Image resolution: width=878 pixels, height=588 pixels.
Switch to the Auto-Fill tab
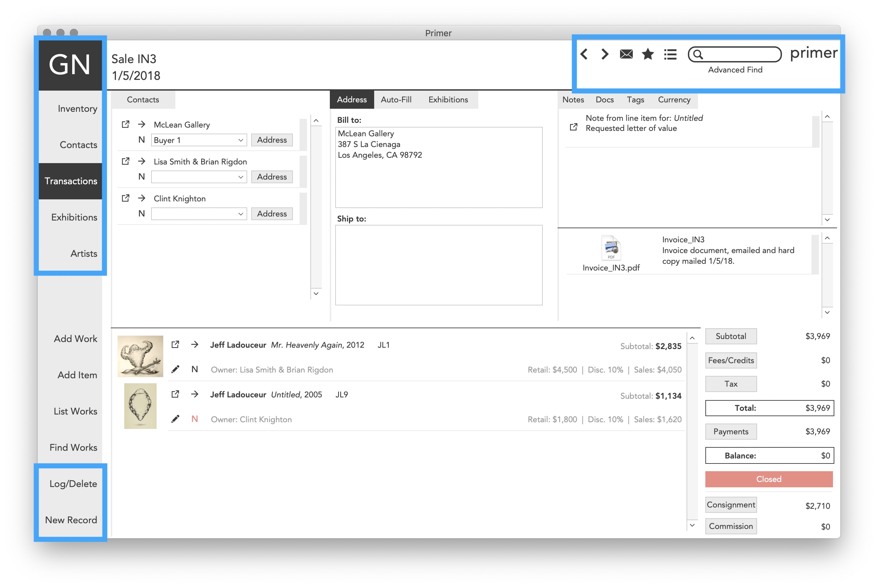tap(396, 100)
